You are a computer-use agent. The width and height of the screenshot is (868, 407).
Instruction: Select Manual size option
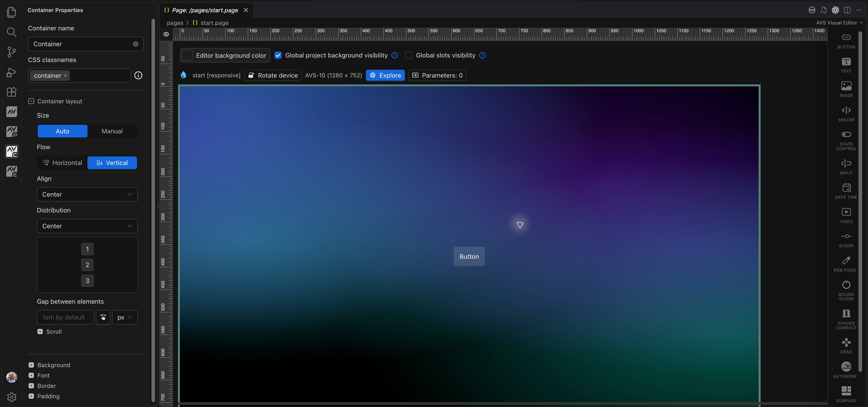click(112, 131)
